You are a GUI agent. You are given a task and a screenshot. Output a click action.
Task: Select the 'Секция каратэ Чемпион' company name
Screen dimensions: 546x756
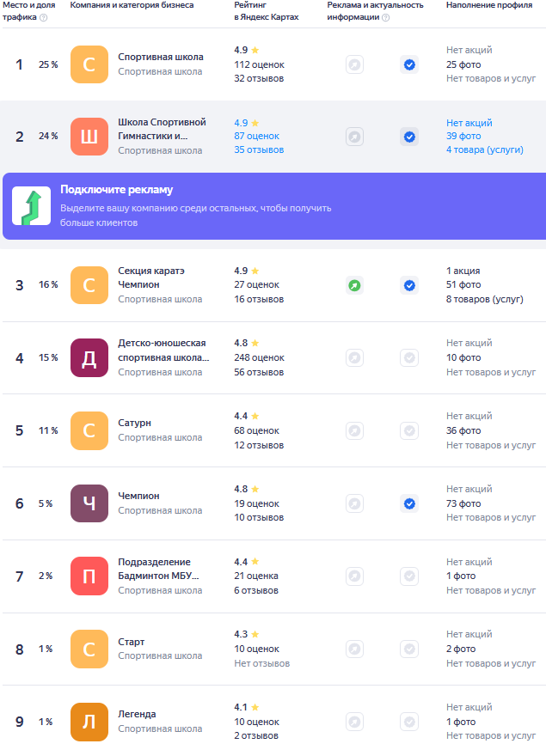pos(151,277)
